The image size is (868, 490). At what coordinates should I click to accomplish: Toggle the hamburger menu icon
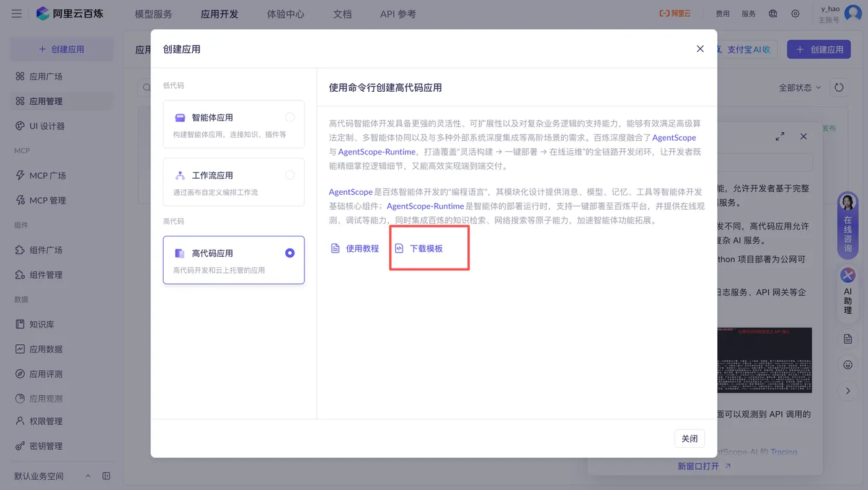[17, 14]
